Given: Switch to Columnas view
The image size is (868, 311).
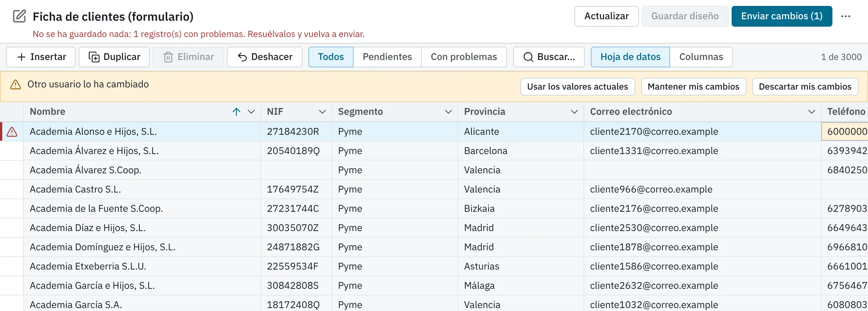Looking at the screenshot, I should 701,57.
